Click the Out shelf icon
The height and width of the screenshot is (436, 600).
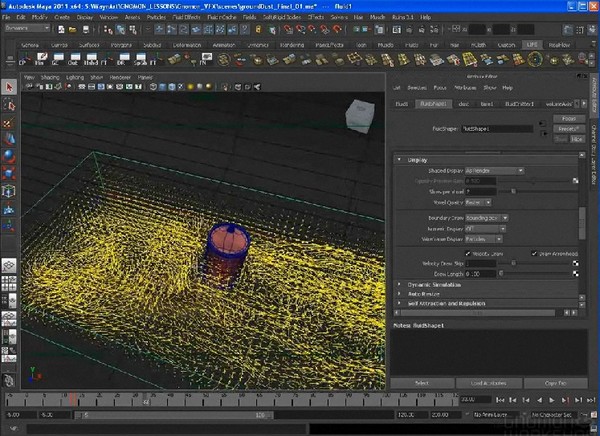pos(73,59)
